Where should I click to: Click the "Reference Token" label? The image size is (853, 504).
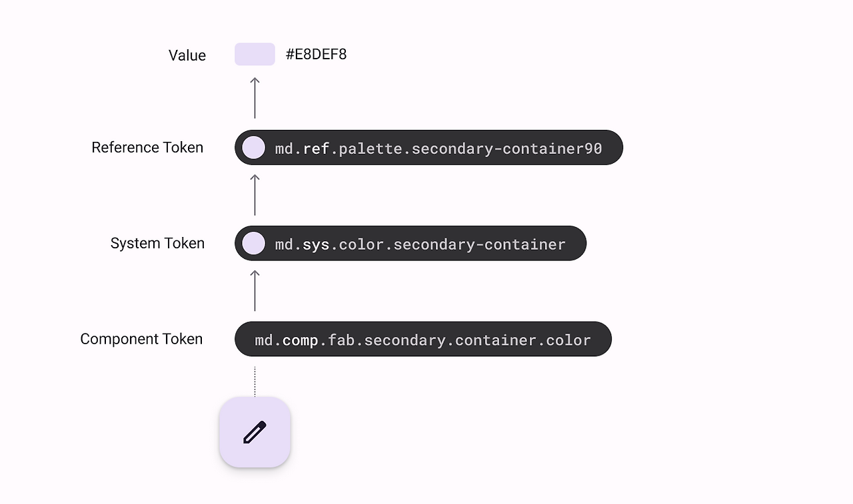[x=147, y=147]
